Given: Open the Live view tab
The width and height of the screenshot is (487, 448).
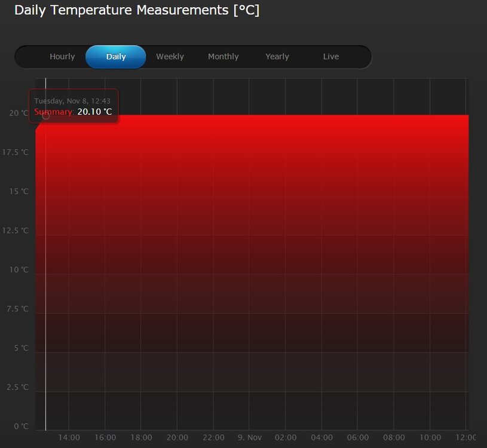Looking at the screenshot, I should 331,57.
